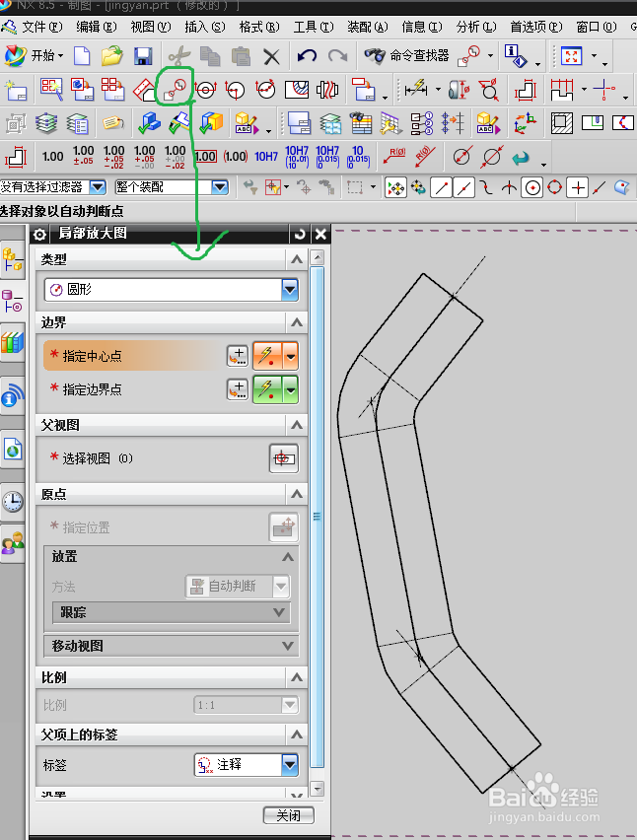
Task: Click the Redo arrow
Action: [x=337, y=56]
